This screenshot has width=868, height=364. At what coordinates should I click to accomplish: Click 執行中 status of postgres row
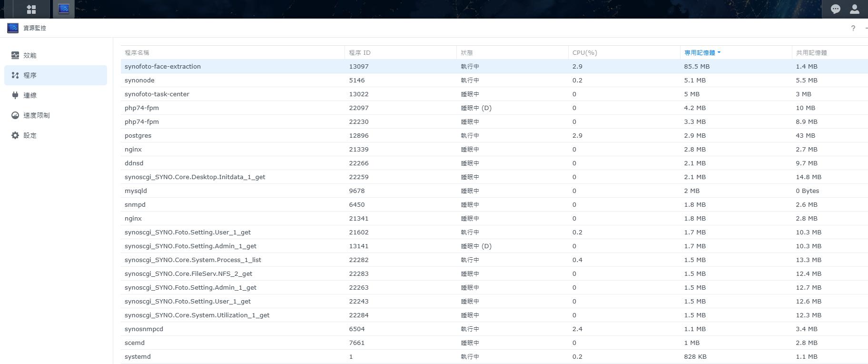pos(470,135)
